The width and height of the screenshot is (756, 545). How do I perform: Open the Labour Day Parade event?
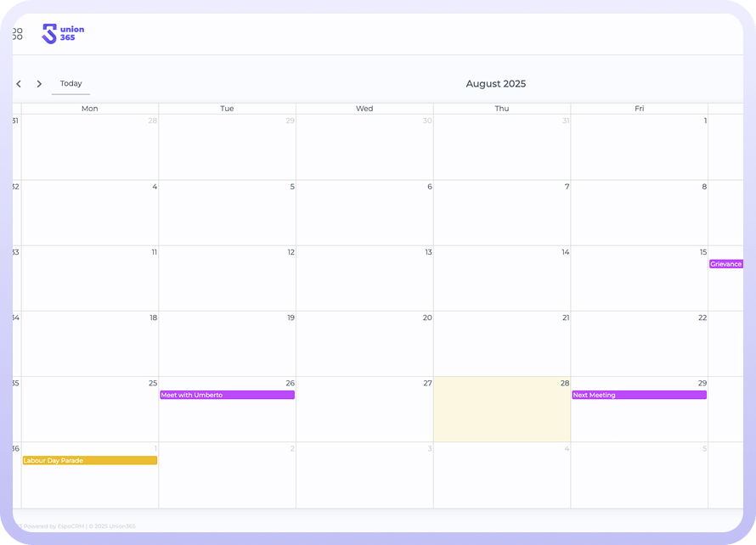[x=89, y=460]
